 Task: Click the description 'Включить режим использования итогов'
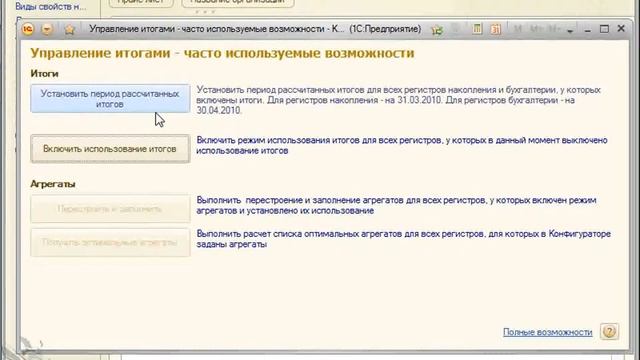pyautogui.click(x=402, y=145)
